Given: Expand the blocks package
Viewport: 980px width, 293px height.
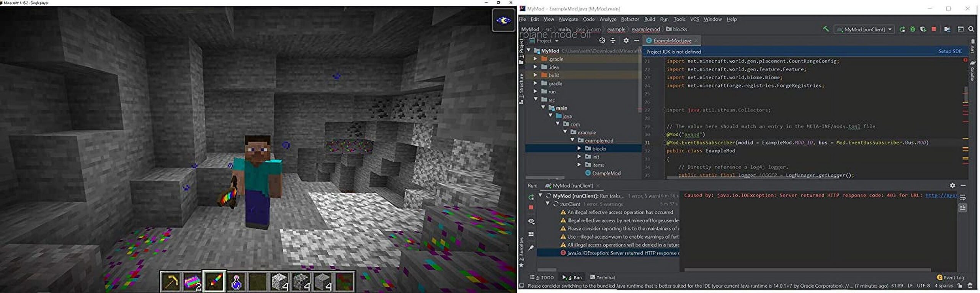Looking at the screenshot, I should coord(579,148).
